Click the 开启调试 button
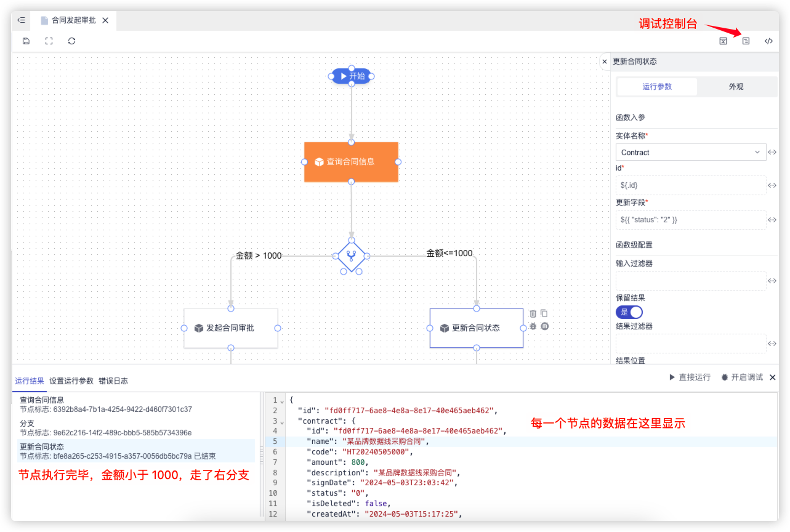790x532 pixels. [742, 377]
